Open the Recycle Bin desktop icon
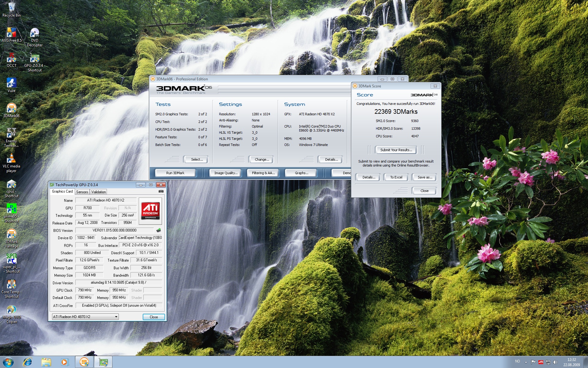 [12, 10]
